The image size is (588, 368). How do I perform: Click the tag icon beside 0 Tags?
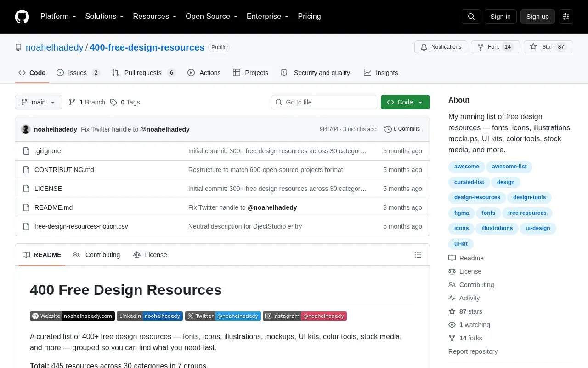[113, 102]
